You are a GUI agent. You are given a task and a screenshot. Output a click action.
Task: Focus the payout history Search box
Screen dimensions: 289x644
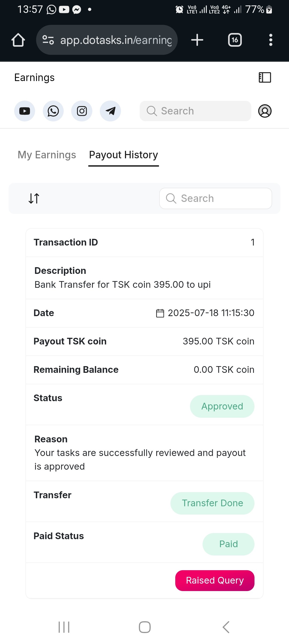216,198
